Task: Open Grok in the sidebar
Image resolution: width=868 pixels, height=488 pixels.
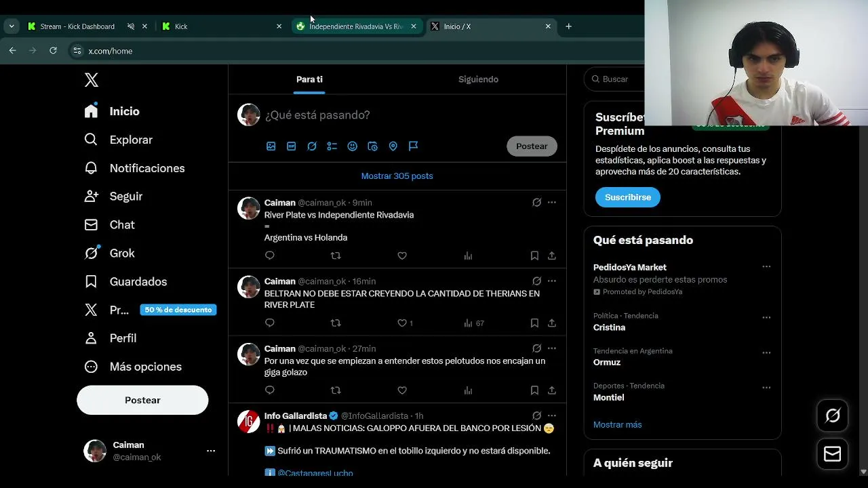Action: 109,253
